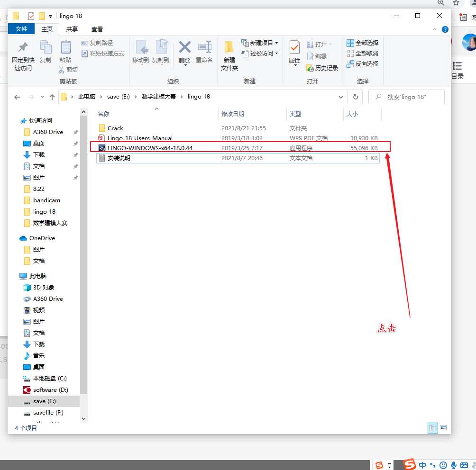Open the recent locations dropdown arrow
The image size is (476, 470).
pos(42,97)
